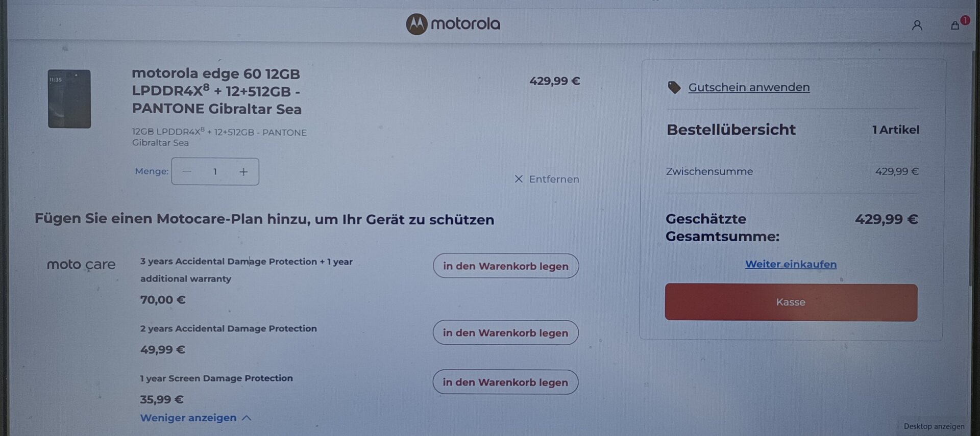Remove item with the Entfernen X icon
980x436 pixels.
pos(519,179)
